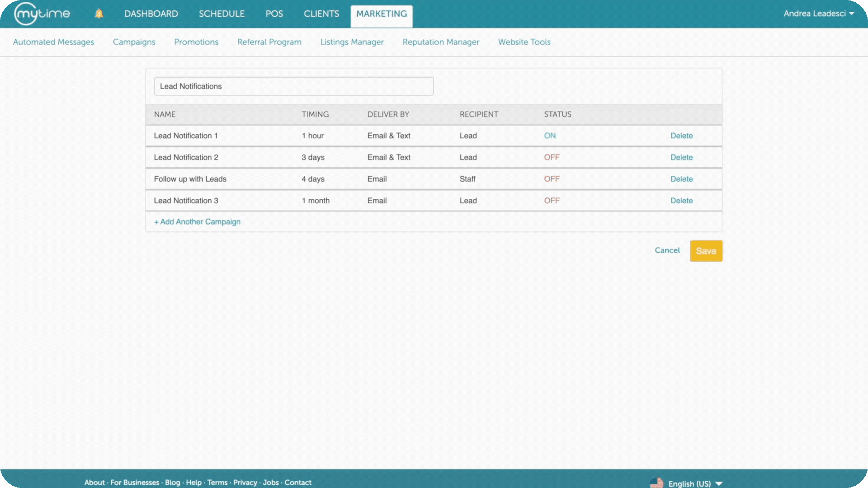Click the '1 month' timing cell
The width and height of the screenshot is (868, 488).
(x=316, y=201)
